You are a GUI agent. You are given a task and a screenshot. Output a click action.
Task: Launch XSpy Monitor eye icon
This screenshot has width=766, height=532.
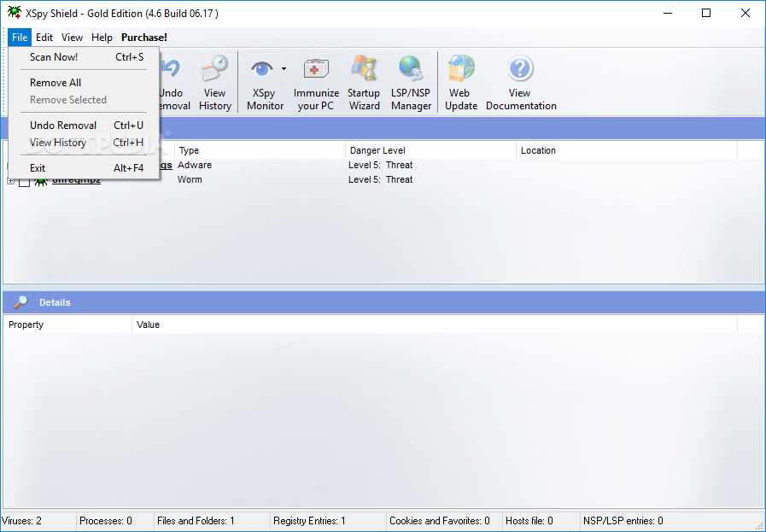coord(262,69)
